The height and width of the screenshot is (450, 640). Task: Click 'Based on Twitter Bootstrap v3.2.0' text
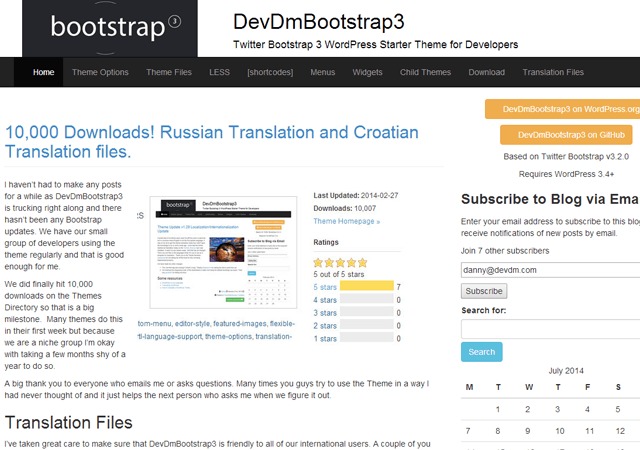point(566,156)
